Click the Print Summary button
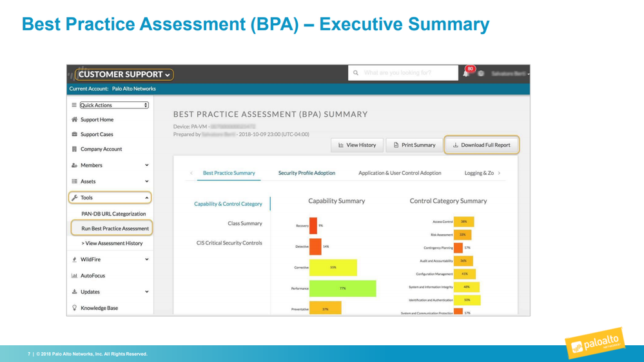The width and height of the screenshot is (644, 362). [x=414, y=145]
